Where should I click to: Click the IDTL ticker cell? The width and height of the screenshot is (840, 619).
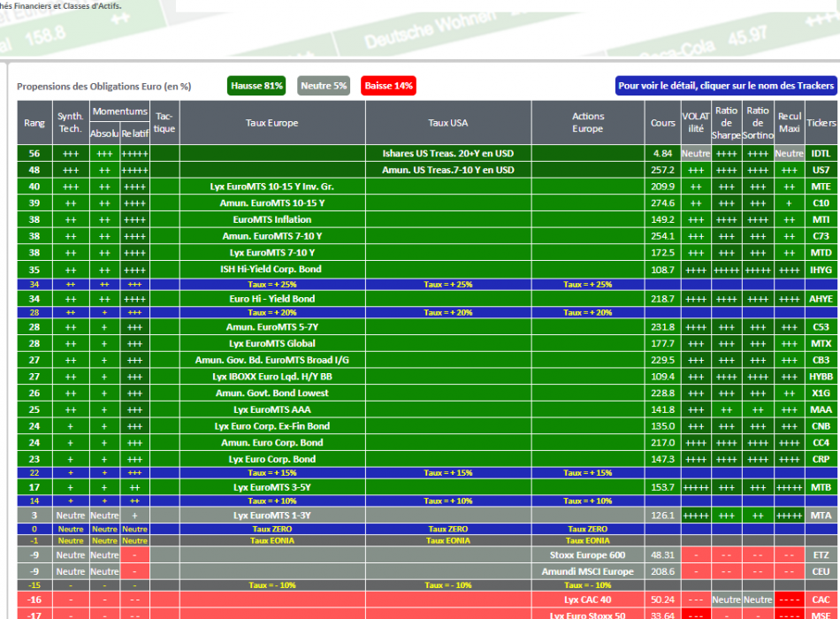pyautogui.click(x=821, y=153)
